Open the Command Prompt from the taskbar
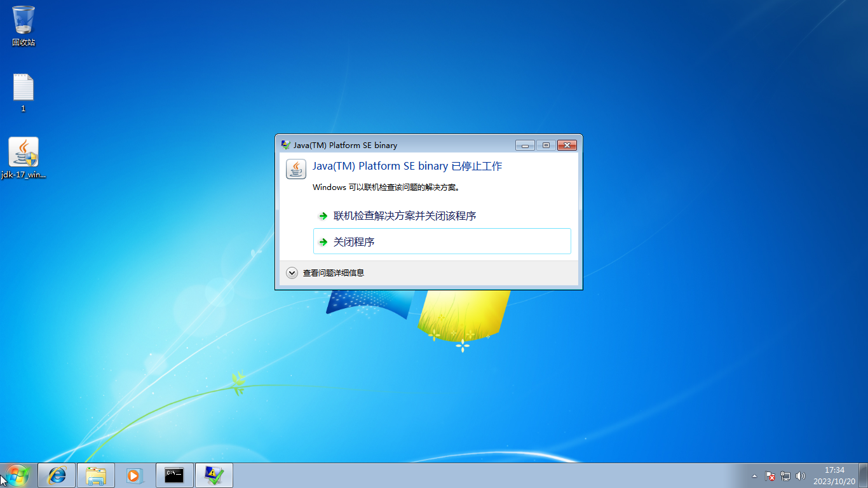The width and height of the screenshot is (868, 488). tap(174, 475)
